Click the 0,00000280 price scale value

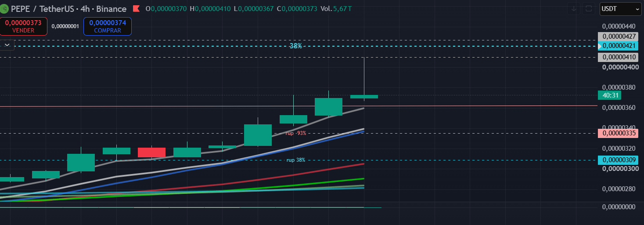(619, 189)
